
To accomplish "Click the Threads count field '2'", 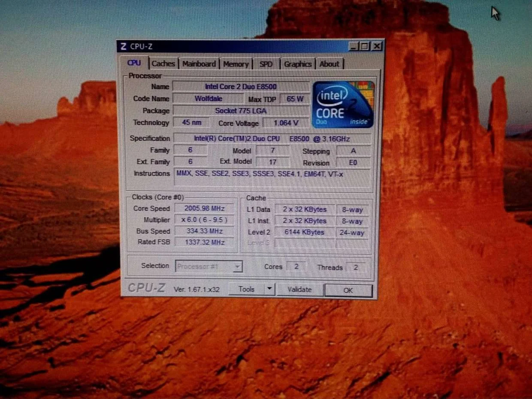I will (x=355, y=267).
